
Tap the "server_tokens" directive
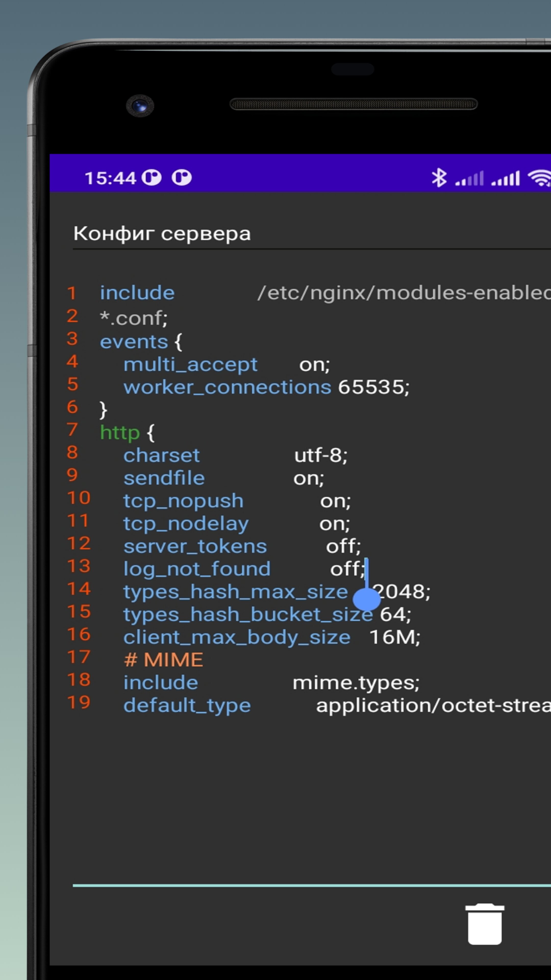coord(195,546)
